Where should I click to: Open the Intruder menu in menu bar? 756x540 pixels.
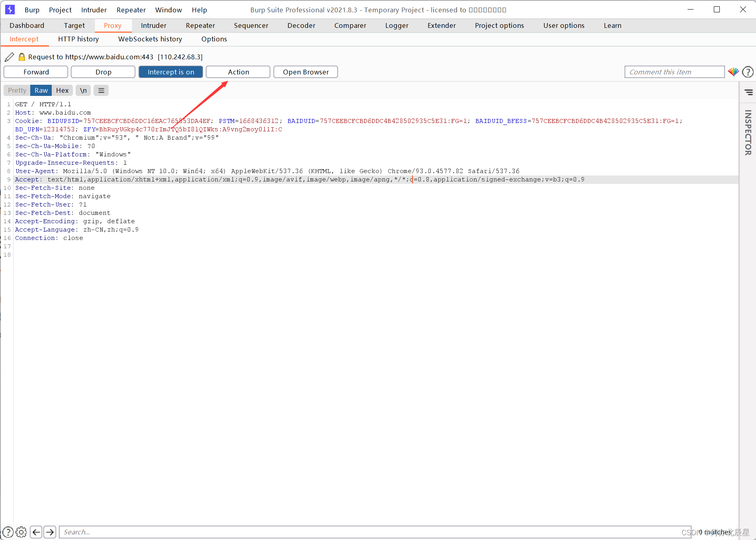tap(94, 10)
